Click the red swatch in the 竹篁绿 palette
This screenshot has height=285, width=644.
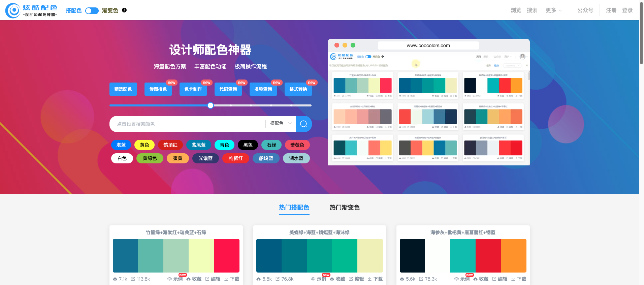(227, 256)
